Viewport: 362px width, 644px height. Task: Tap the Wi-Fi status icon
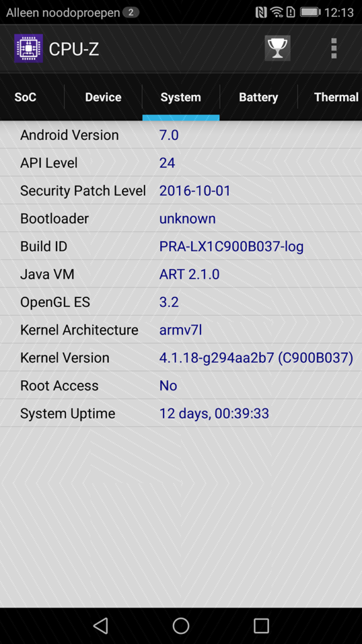pos(277,13)
